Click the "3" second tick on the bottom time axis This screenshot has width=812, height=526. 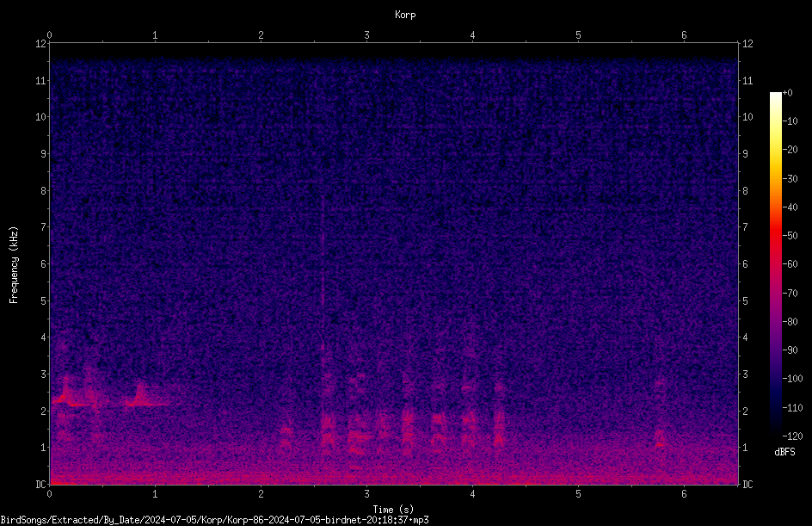(x=366, y=494)
